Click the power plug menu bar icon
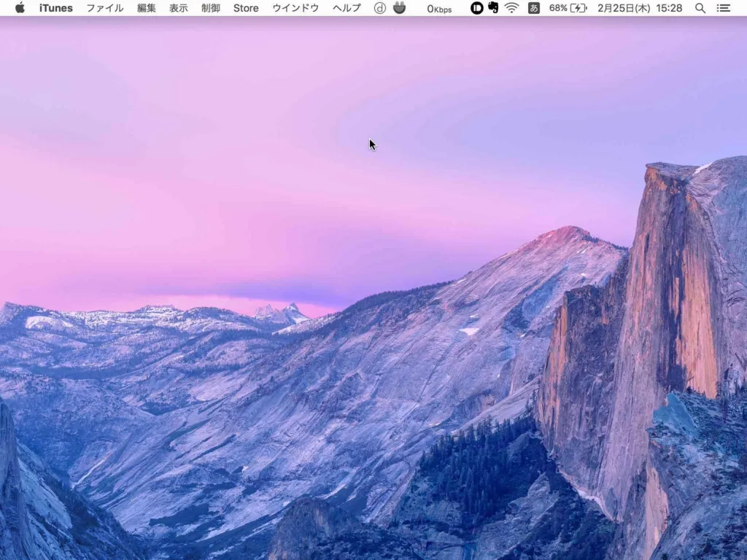Image resolution: width=747 pixels, height=560 pixels. [x=399, y=8]
